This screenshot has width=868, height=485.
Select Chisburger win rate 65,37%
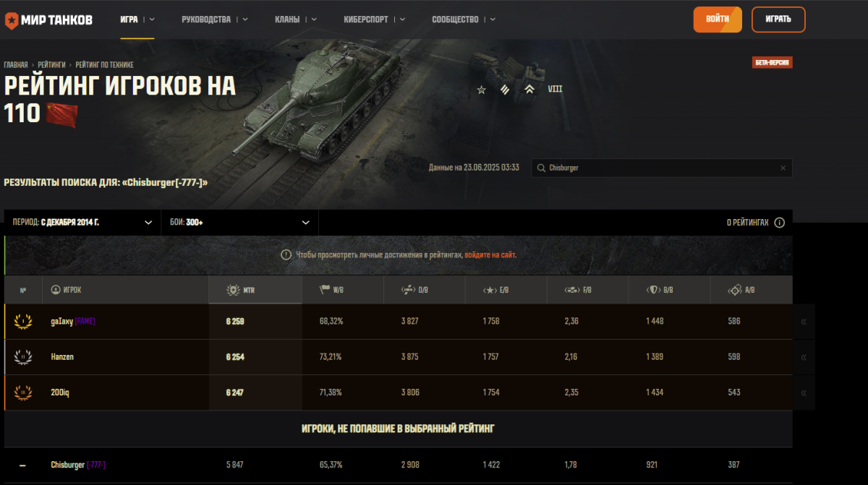(x=331, y=465)
